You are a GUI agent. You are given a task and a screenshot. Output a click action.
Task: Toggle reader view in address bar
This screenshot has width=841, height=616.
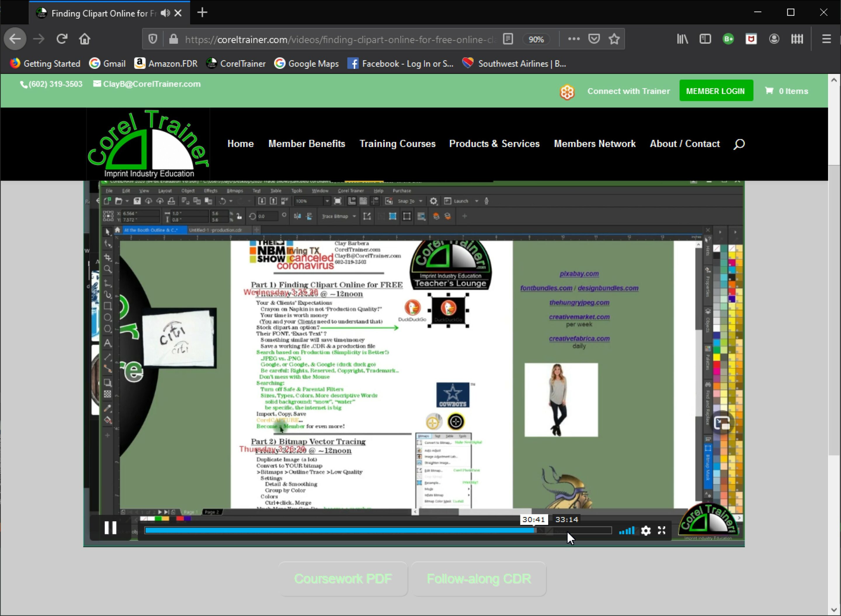508,39
